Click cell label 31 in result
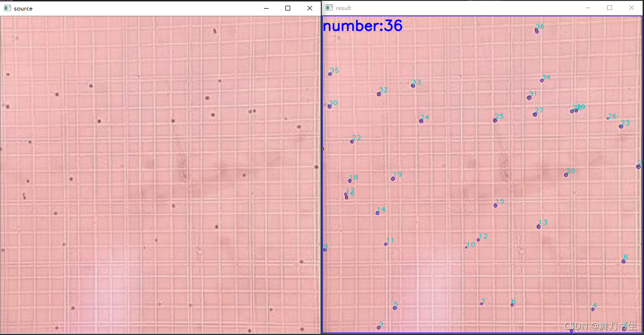The height and width of the screenshot is (335, 644). click(x=533, y=94)
